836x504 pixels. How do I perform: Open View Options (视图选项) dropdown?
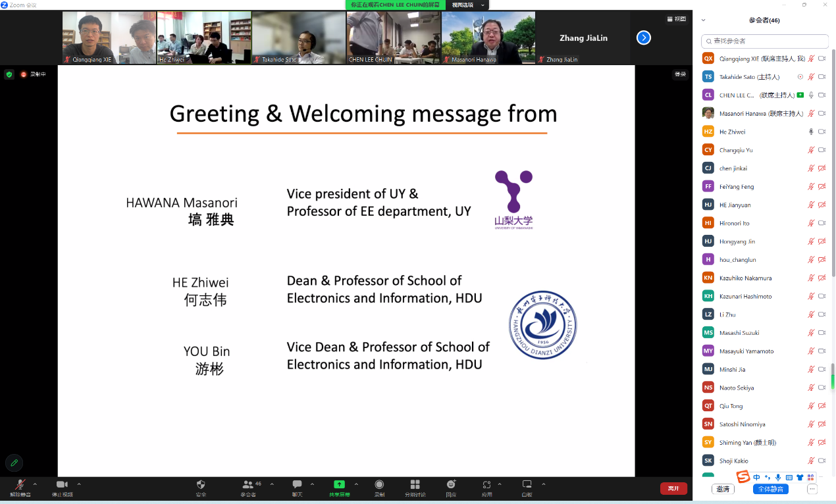467,5
